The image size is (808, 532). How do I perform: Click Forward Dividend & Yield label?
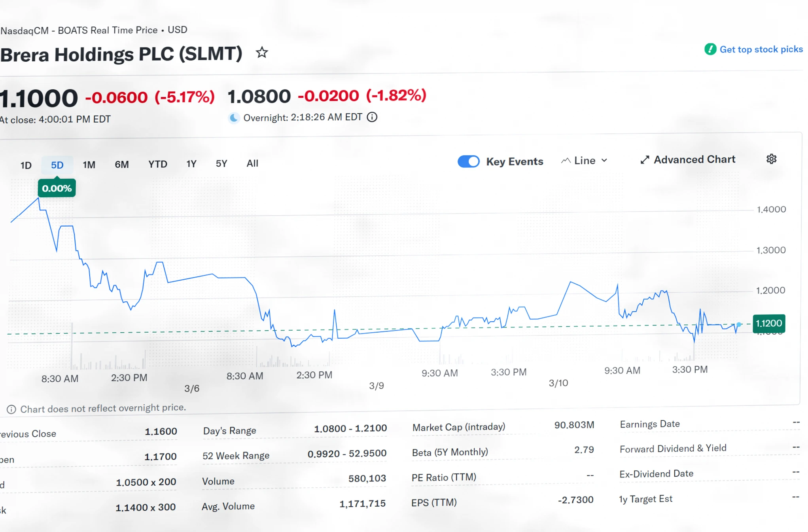673,449
